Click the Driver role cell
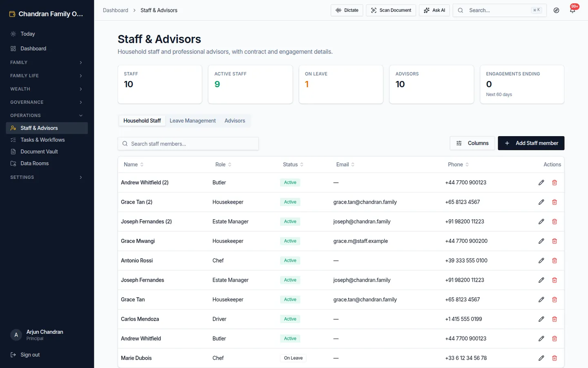 coord(219,319)
